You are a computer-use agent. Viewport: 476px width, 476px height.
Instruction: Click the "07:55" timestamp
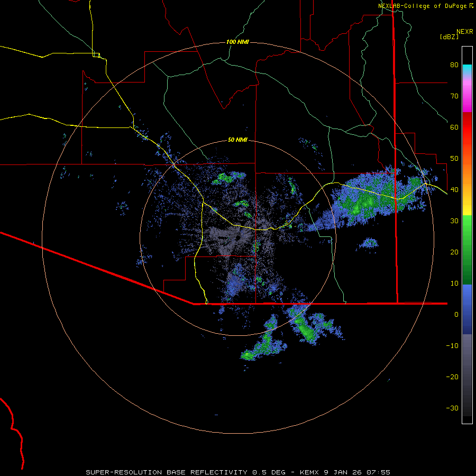coord(378,472)
